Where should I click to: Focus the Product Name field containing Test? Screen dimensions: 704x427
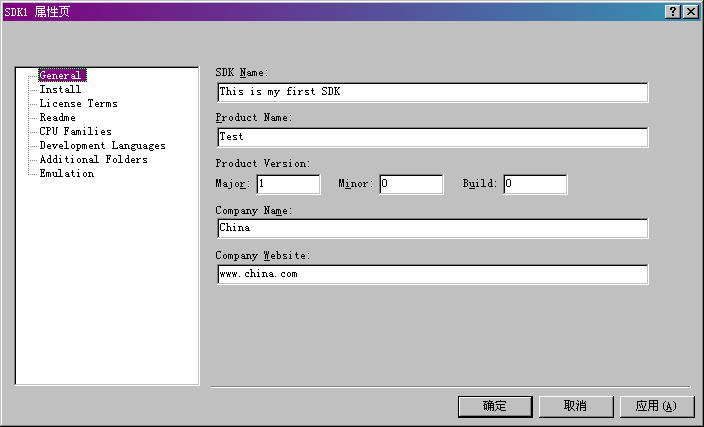[432, 137]
